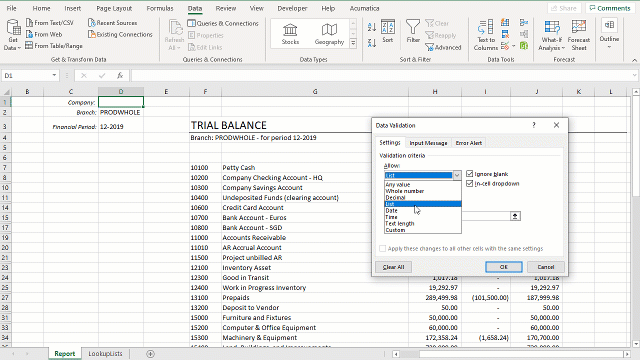This screenshot has width=640, height=360.
Task: Sort column Z to A descending
Action: pos(371,43)
